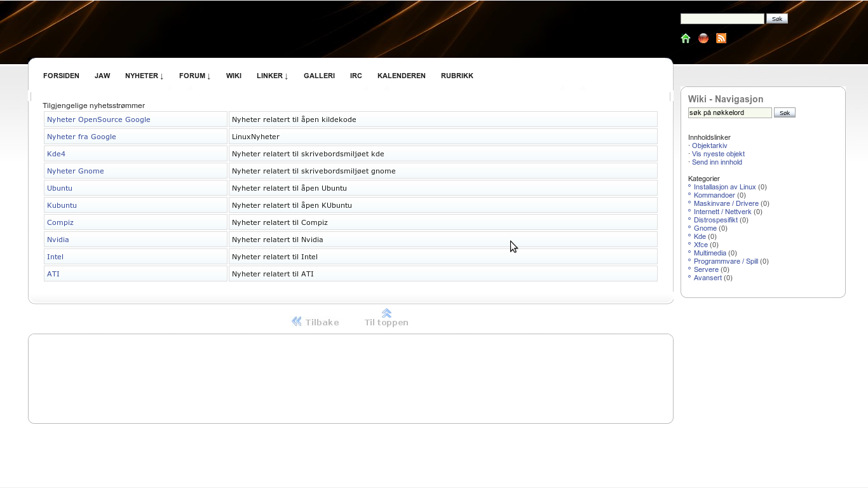Expand the NYHETER dropdown menu
The height and width of the screenshot is (488, 868).
point(144,76)
